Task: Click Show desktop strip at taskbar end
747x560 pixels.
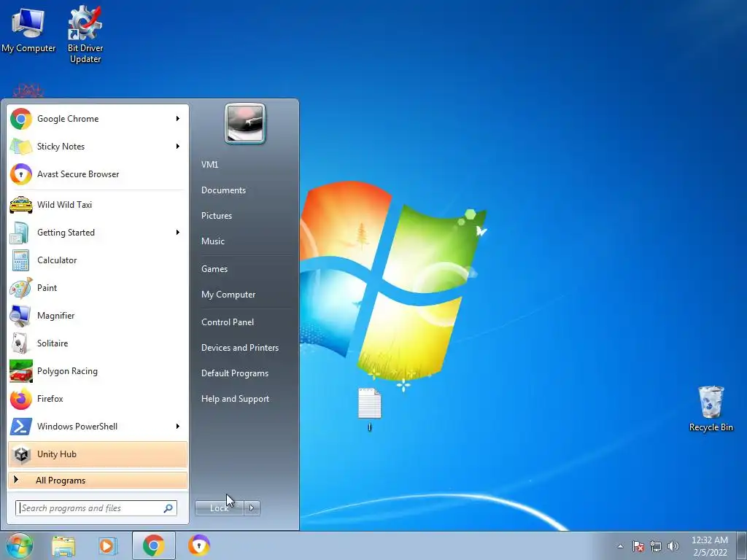Action: [x=742, y=545]
